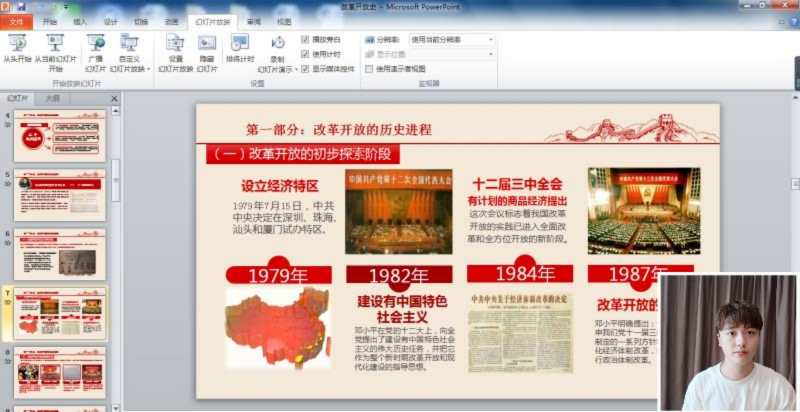Select slide 5 thumbnail

60,195
